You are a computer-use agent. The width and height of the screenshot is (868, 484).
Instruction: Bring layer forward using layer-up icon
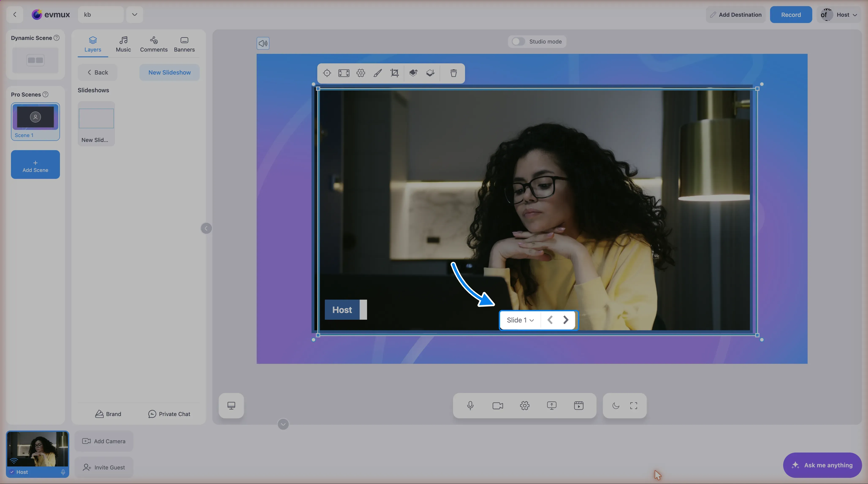[414, 73]
